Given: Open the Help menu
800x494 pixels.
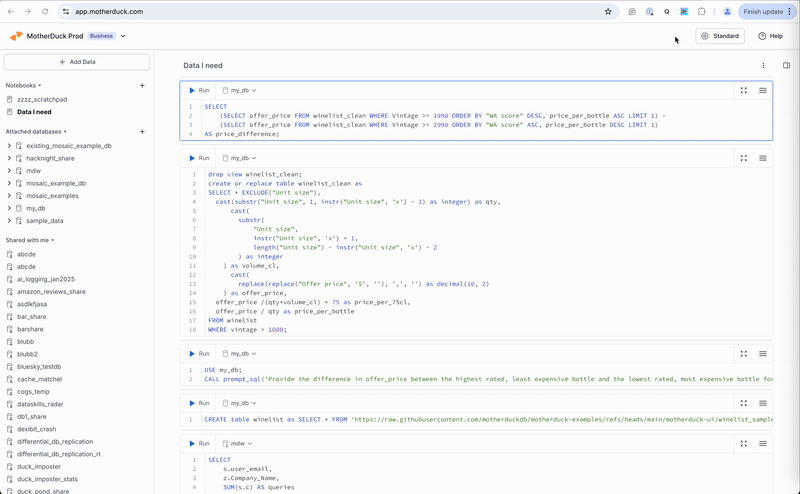Looking at the screenshot, I should [770, 36].
